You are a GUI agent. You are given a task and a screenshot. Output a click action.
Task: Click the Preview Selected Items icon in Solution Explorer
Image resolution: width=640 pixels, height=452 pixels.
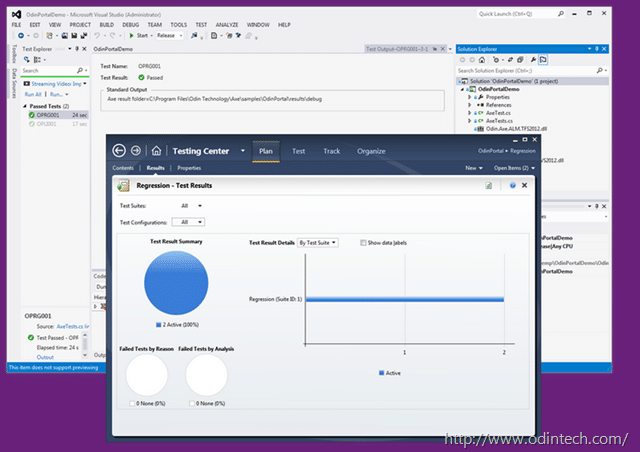coord(543,60)
